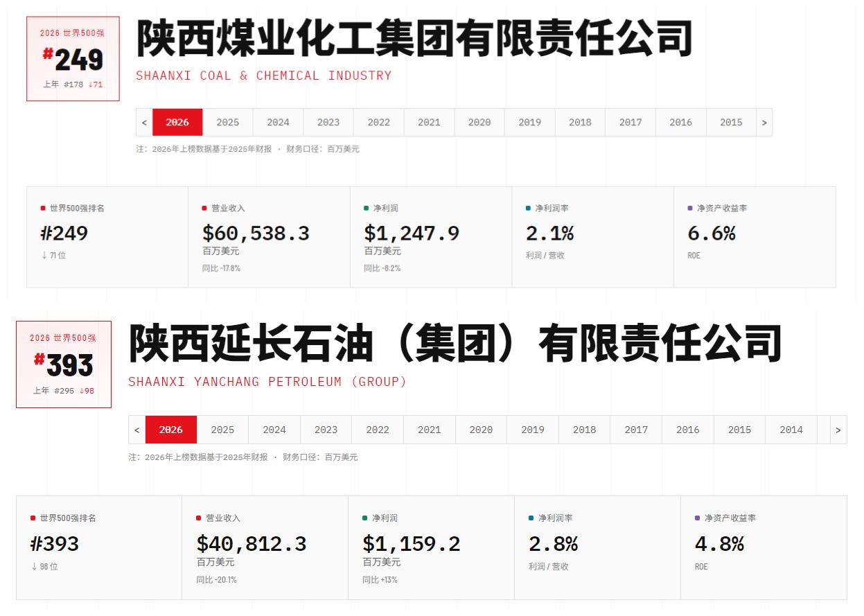Click 同比 -20.1% under Yanchang revenue
The width and height of the screenshot is (864, 616).
[x=216, y=580]
